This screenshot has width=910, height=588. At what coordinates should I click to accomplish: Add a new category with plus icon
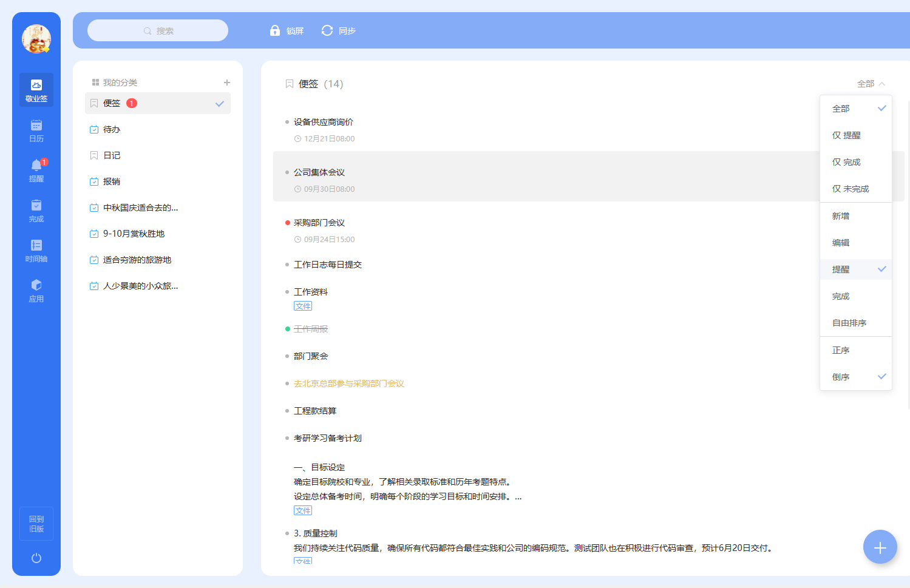[x=227, y=83]
